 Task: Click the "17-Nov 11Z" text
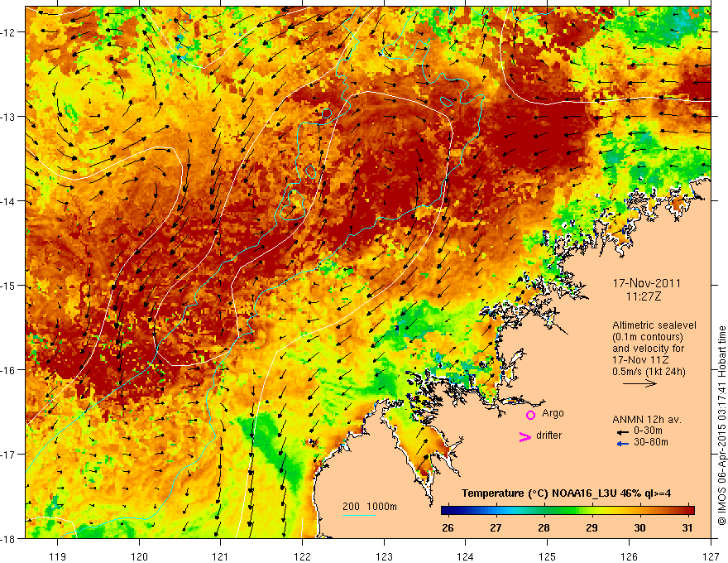point(639,360)
